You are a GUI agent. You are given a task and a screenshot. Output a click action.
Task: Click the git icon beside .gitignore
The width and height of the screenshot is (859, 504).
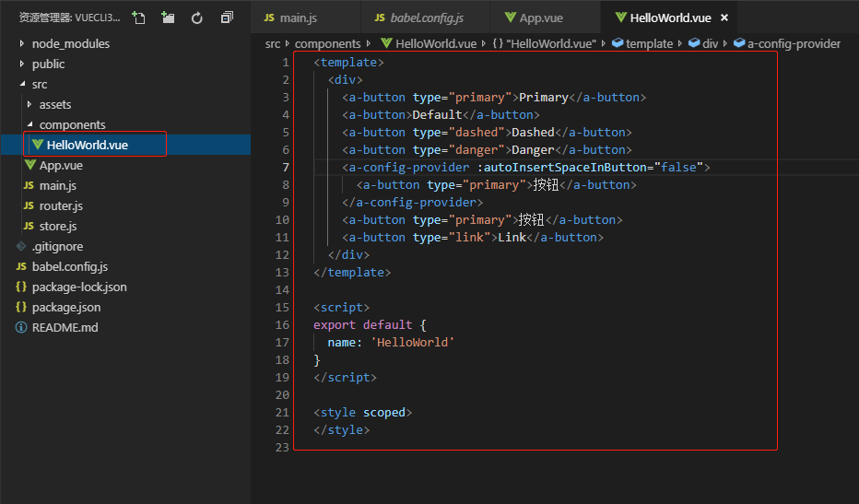[21, 246]
